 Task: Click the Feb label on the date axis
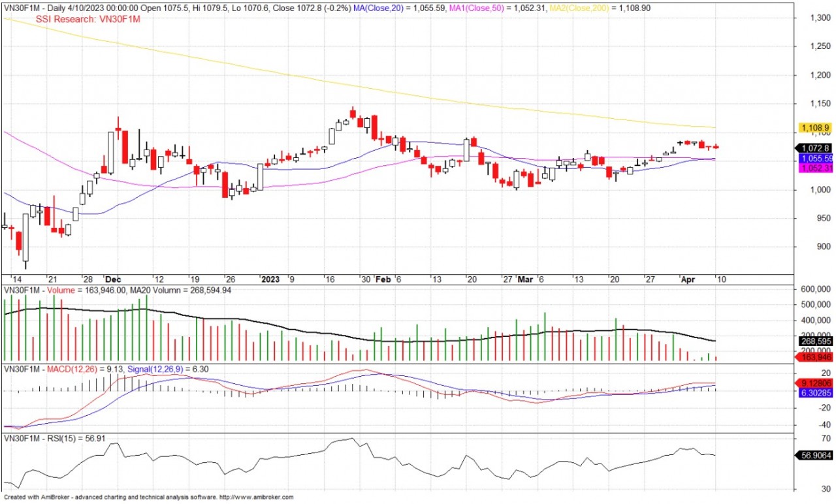(x=383, y=279)
